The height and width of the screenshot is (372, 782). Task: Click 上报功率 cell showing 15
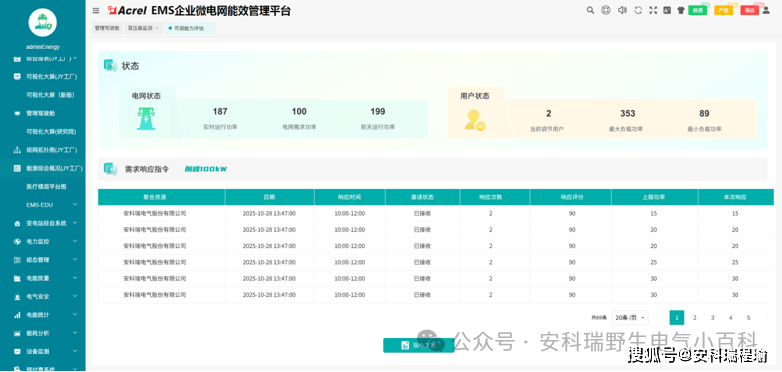[654, 213]
